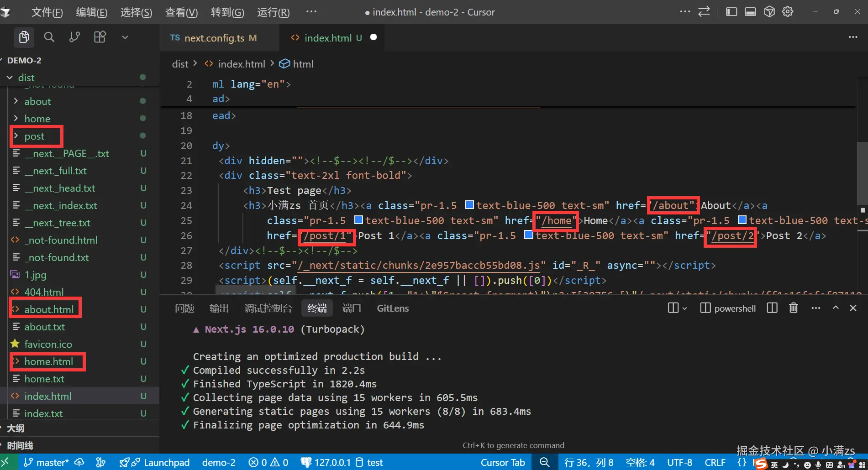Click the dist breadcrumb segment
This screenshot has height=470, width=868.
click(180, 64)
